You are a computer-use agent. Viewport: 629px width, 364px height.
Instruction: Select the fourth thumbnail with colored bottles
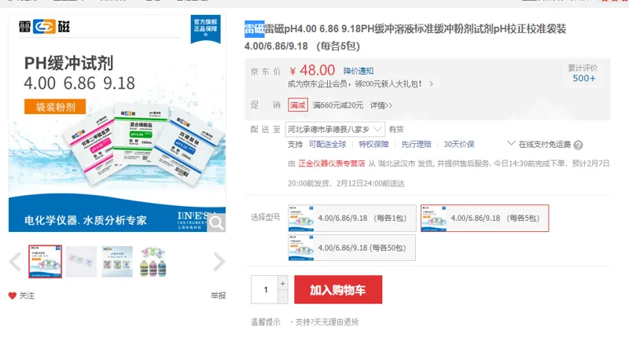click(153, 262)
